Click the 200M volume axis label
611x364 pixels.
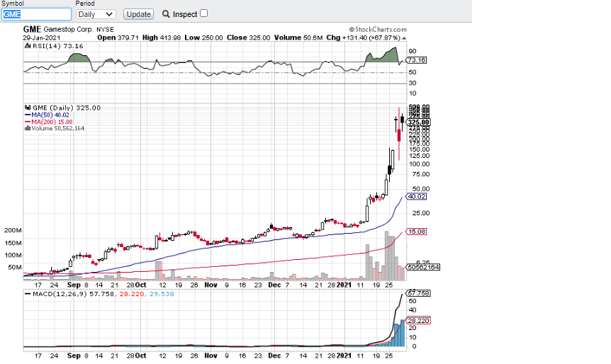click(13, 230)
